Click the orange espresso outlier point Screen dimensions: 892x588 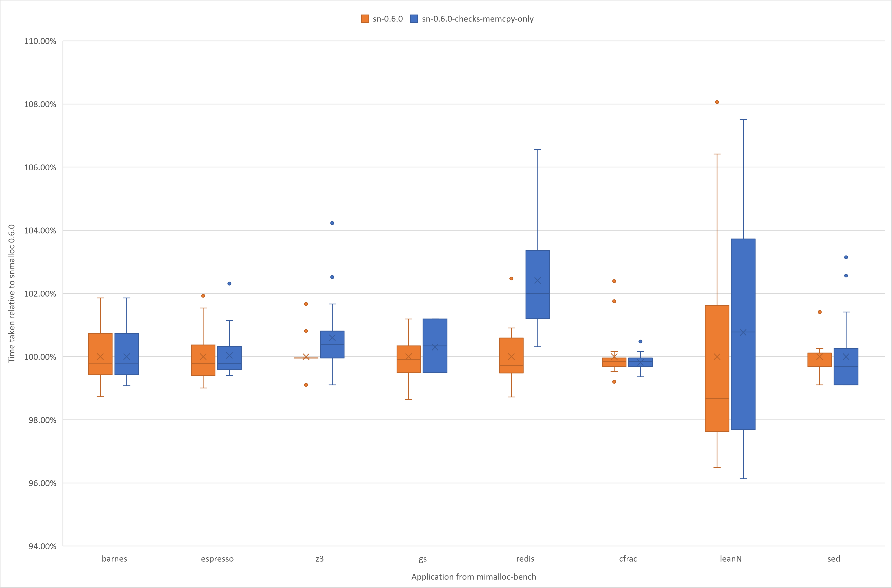pos(203,296)
